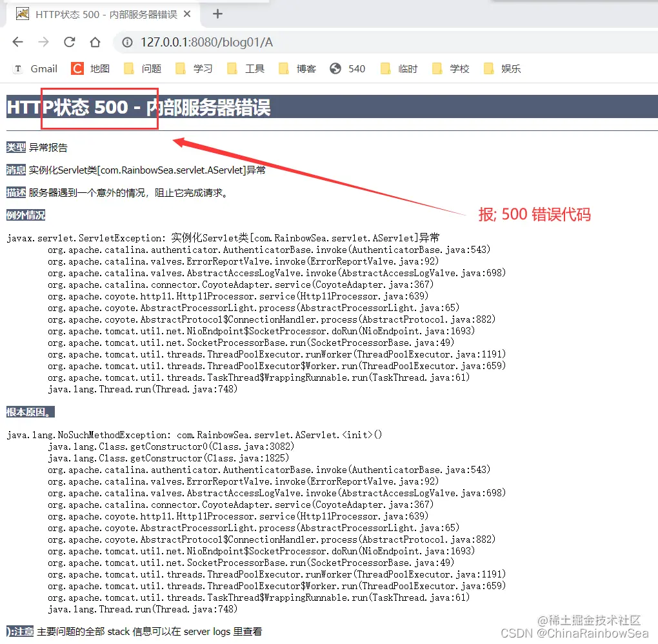
Task: Click the 根本原因 section label
Action: pos(30,412)
